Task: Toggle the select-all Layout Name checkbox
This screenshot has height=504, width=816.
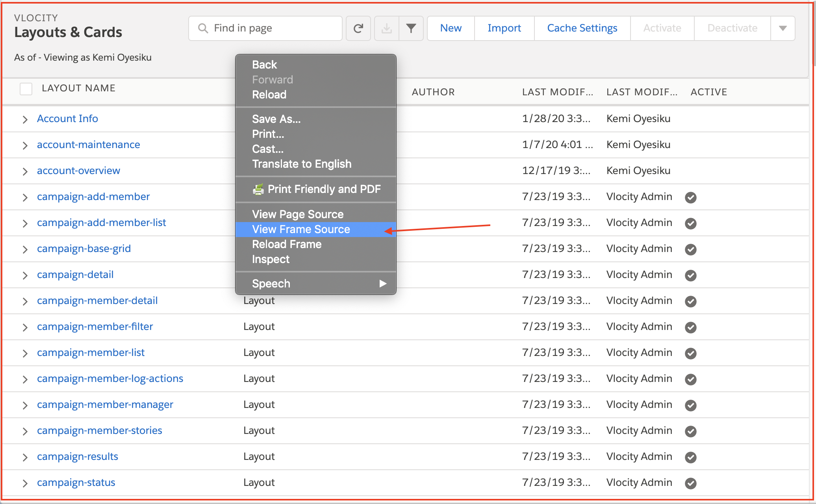Action: click(x=26, y=89)
